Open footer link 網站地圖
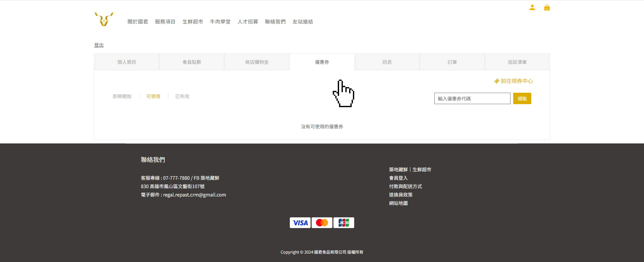Viewport: 644px width, 262px height. [398, 203]
